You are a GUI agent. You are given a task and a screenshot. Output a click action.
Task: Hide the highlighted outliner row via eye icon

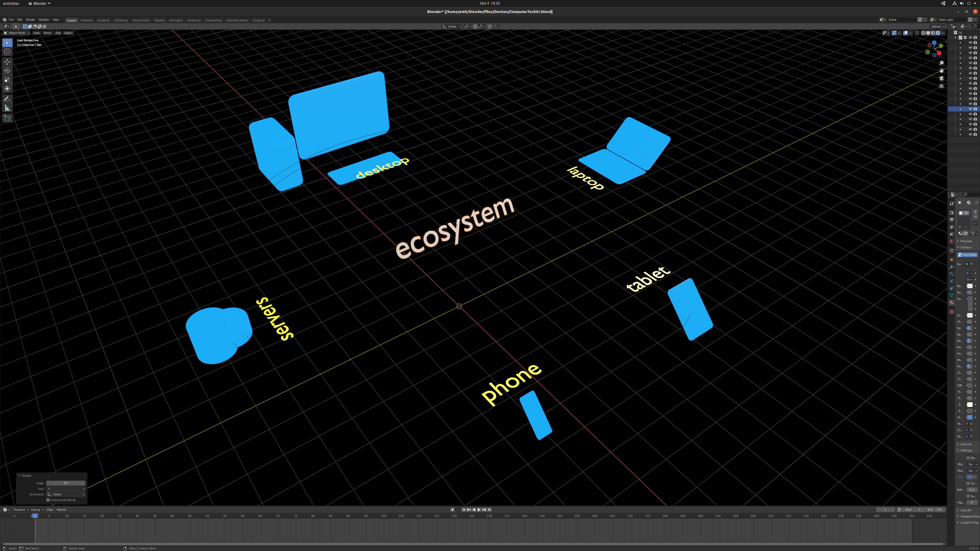point(970,109)
